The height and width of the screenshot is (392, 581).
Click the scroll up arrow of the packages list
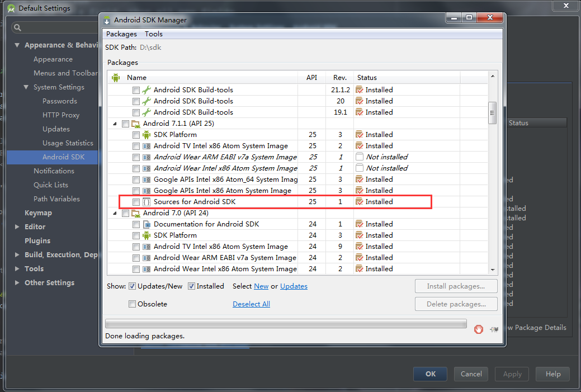tap(493, 76)
